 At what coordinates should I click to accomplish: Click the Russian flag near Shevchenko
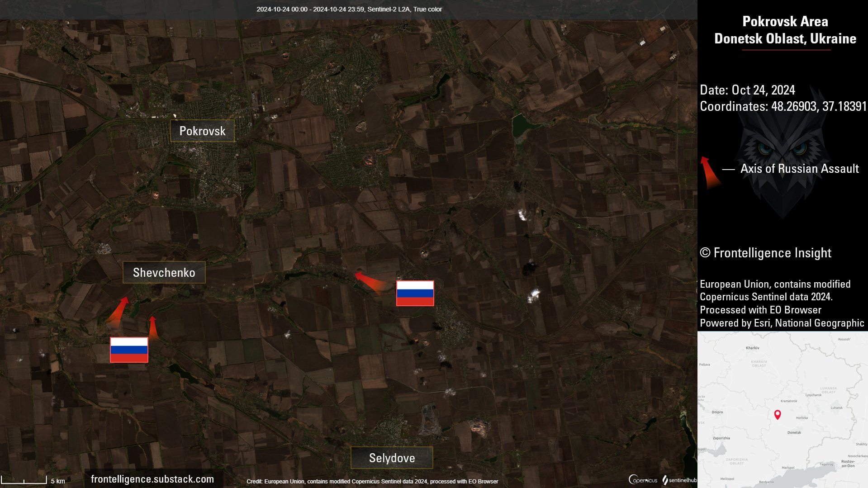tap(129, 350)
